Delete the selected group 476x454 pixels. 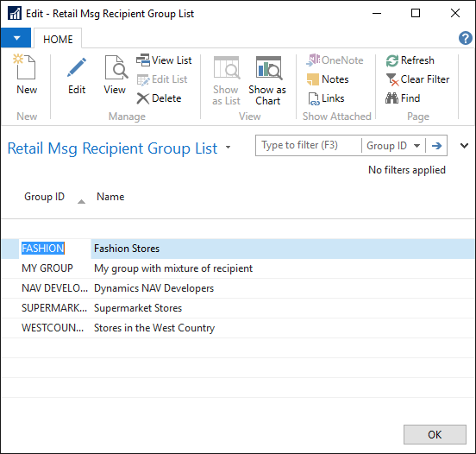[x=159, y=98]
